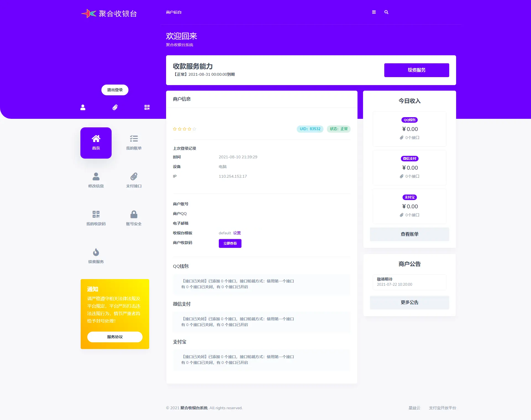Click the 账号安全 (Account Security) lock icon
The height and width of the screenshot is (420, 531).
coord(134,214)
